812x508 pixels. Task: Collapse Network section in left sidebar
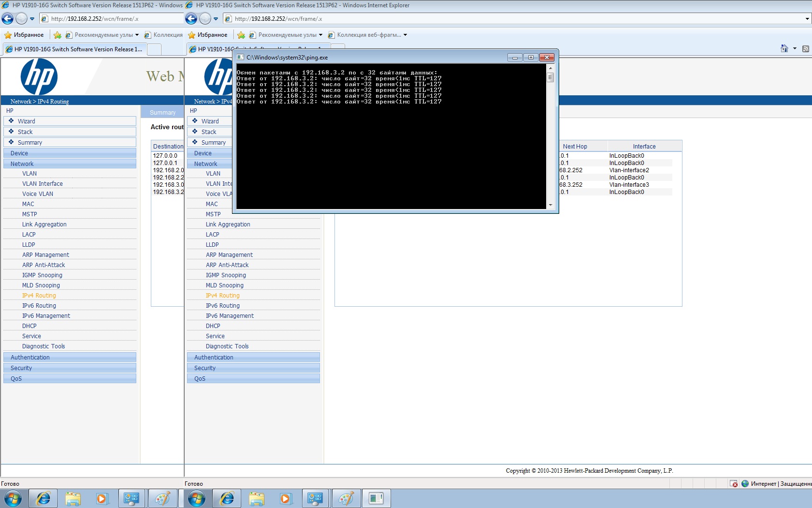(x=70, y=164)
